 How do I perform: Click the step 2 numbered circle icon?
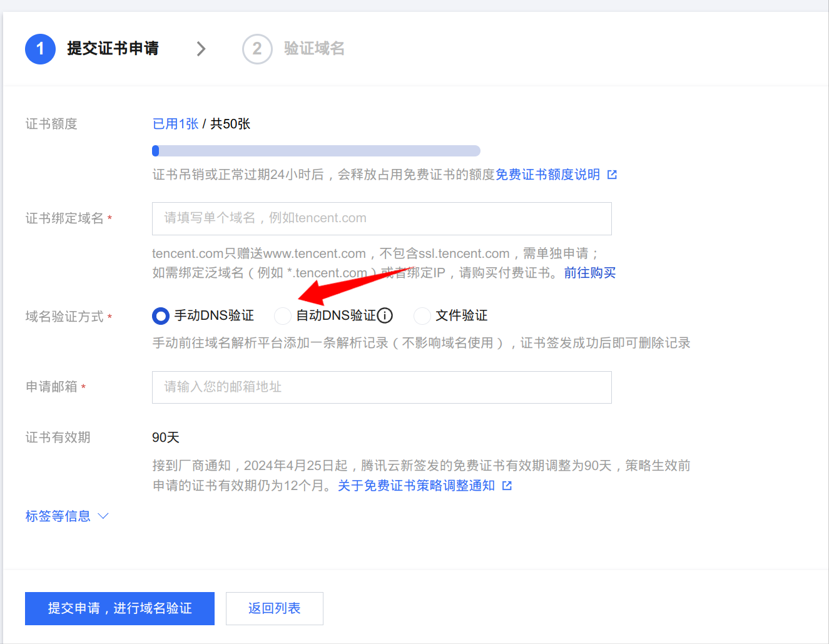[x=257, y=49]
